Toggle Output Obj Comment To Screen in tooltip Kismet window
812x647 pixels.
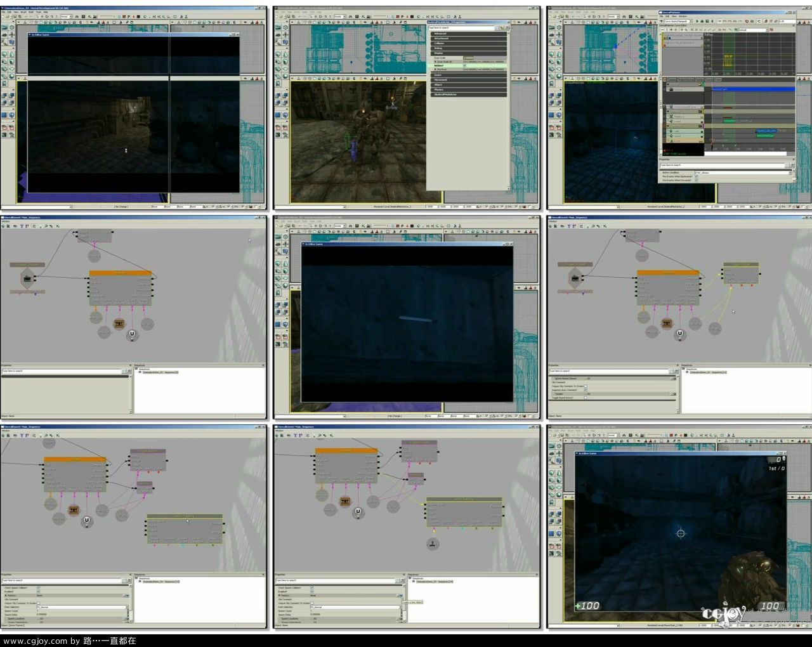(312, 603)
